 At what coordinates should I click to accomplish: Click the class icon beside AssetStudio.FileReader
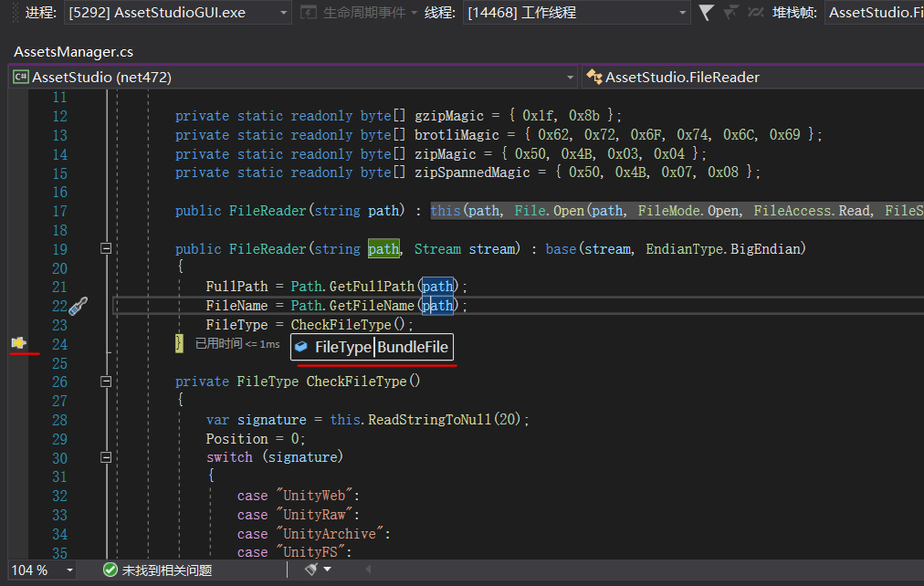click(x=594, y=78)
